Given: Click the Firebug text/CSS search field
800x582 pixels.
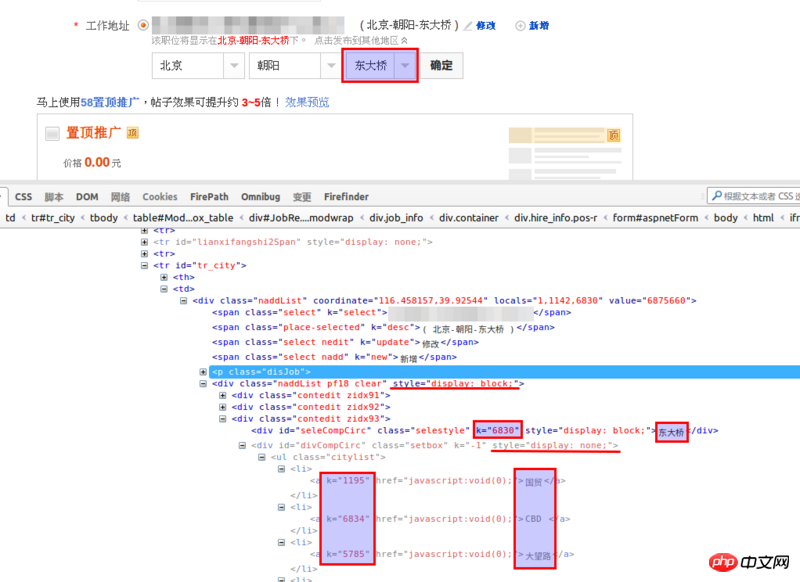Looking at the screenshot, I should pos(754,196).
